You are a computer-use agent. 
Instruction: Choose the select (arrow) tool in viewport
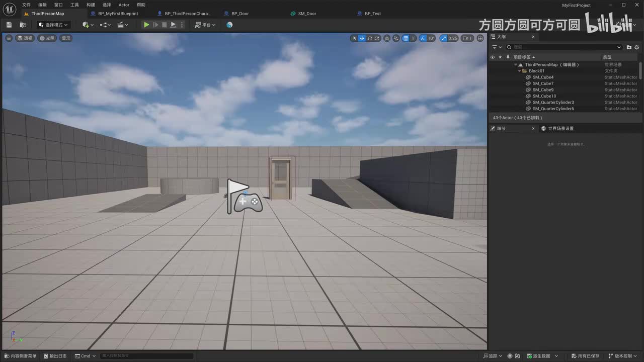coord(354,38)
